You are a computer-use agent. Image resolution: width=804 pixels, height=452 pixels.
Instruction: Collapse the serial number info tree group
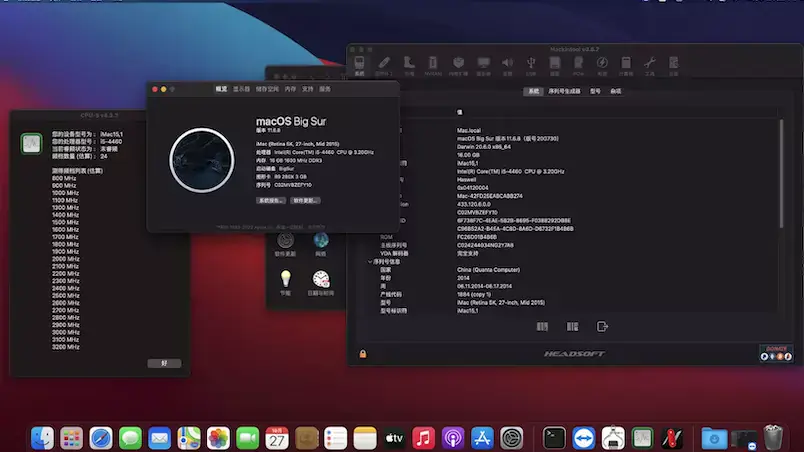coord(370,262)
